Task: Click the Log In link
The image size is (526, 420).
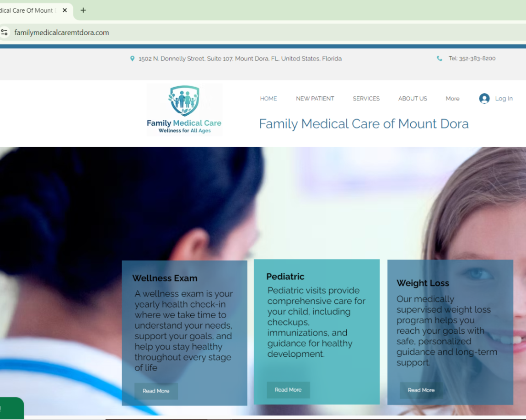Action: 504,98
